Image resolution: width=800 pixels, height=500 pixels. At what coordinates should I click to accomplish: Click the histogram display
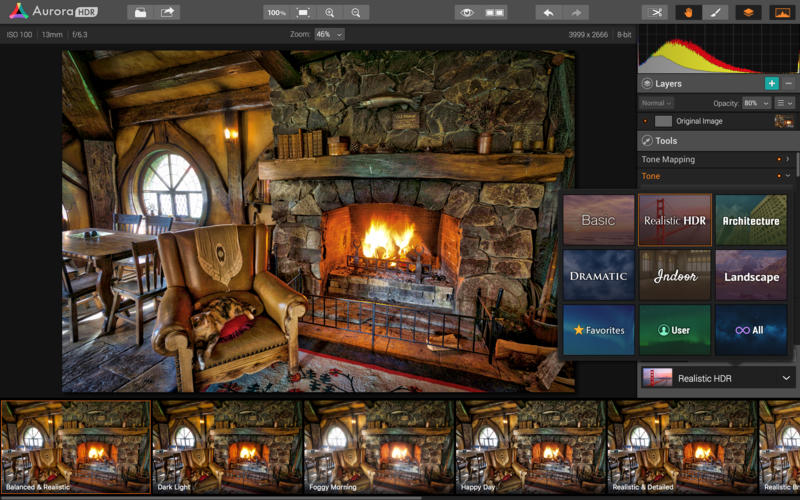718,48
